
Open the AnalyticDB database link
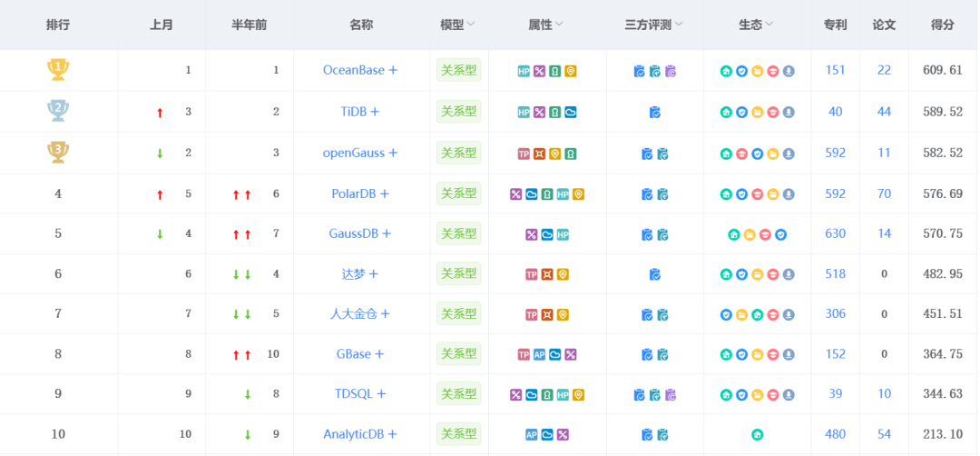353,434
